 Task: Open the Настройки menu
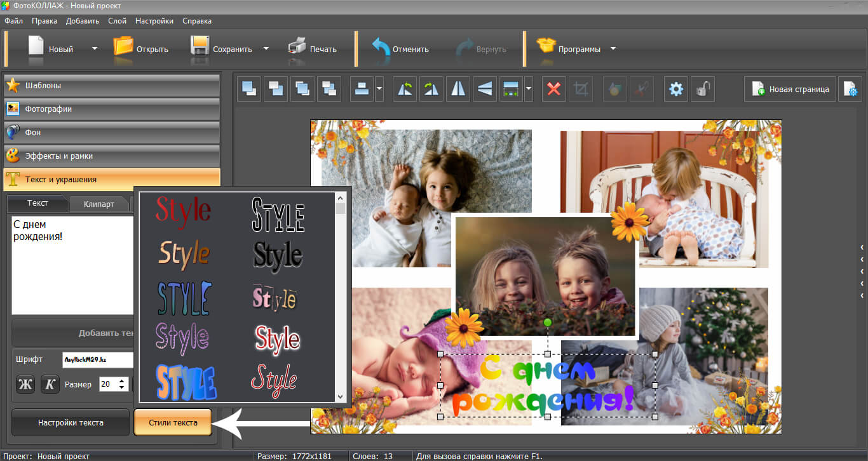pos(154,21)
